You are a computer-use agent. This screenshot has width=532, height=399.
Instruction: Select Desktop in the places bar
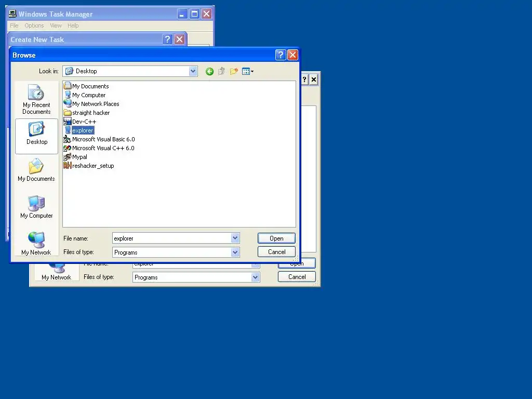point(37,136)
